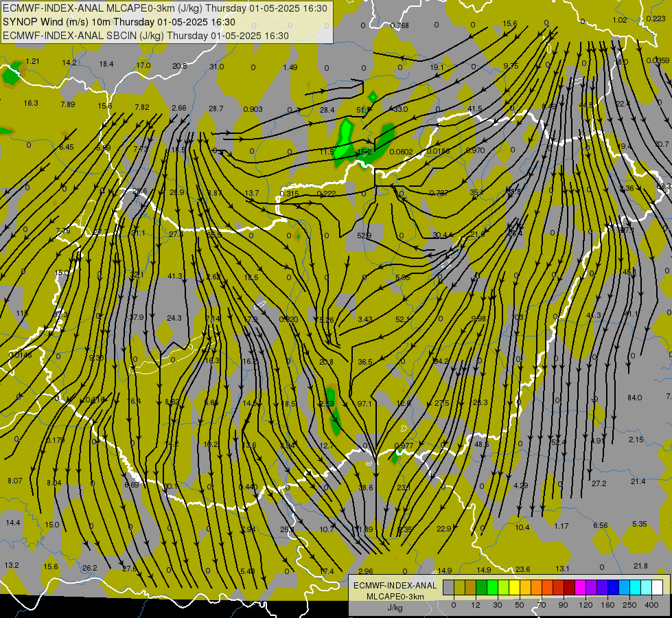Click the legend tick label 250
This screenshot has width=672, height=618.
click(629, 605)
